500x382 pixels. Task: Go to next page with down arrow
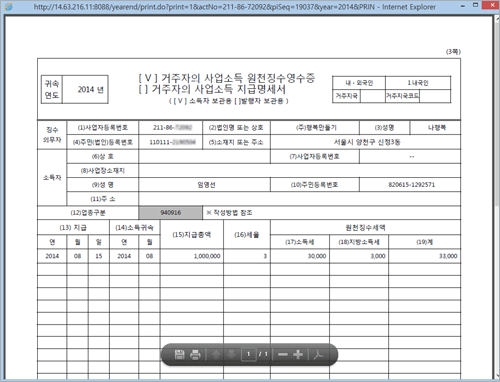click(x=232, y=354)
